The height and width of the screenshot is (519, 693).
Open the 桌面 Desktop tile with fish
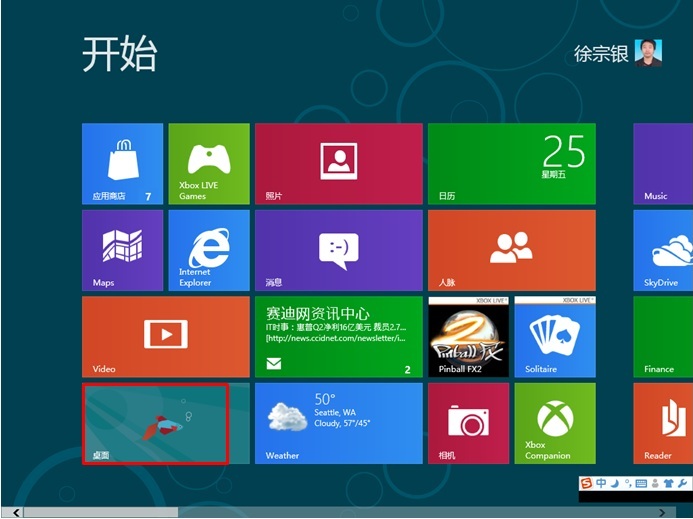point(166,424)
